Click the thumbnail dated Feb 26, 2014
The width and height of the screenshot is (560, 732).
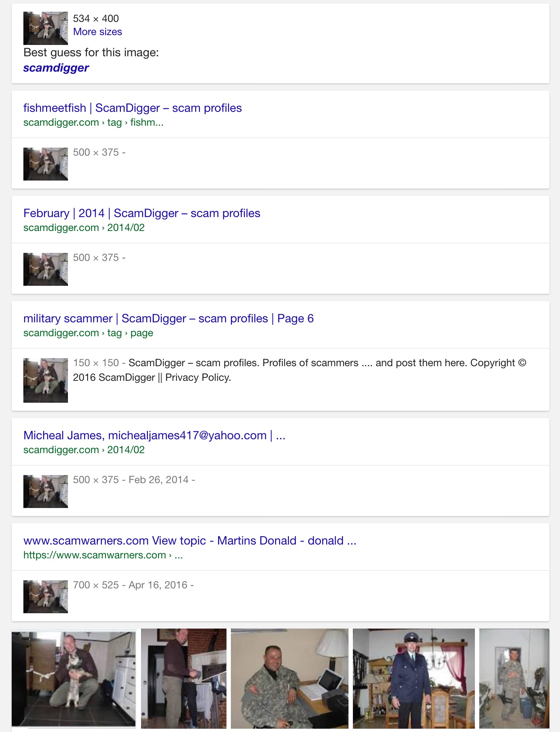(46, 492)
